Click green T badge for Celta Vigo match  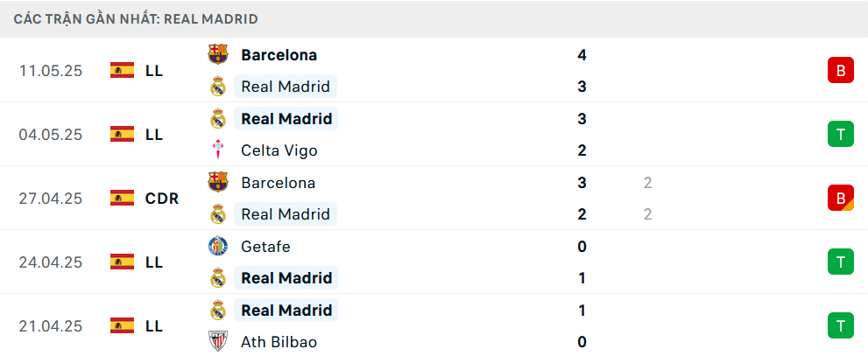(841, 135)
